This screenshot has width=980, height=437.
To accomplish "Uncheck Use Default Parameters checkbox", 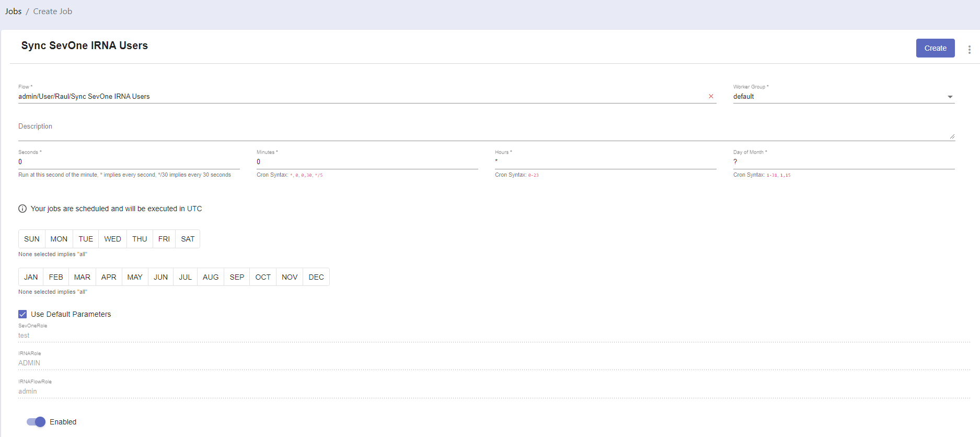I will 22,314.
